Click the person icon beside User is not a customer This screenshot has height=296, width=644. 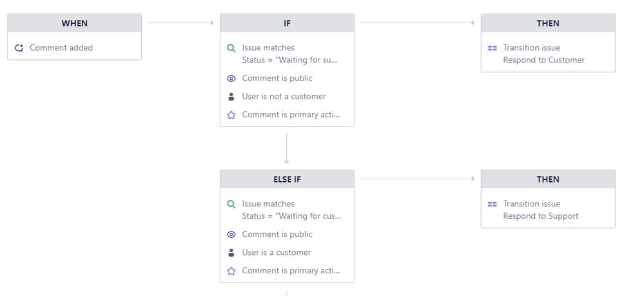[231, 97]
